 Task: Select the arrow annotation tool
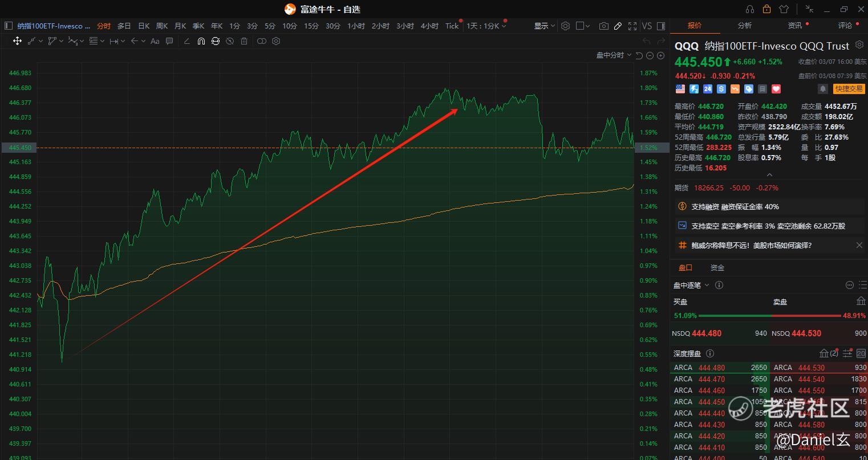pyautogui.click(x=134, y=41)
